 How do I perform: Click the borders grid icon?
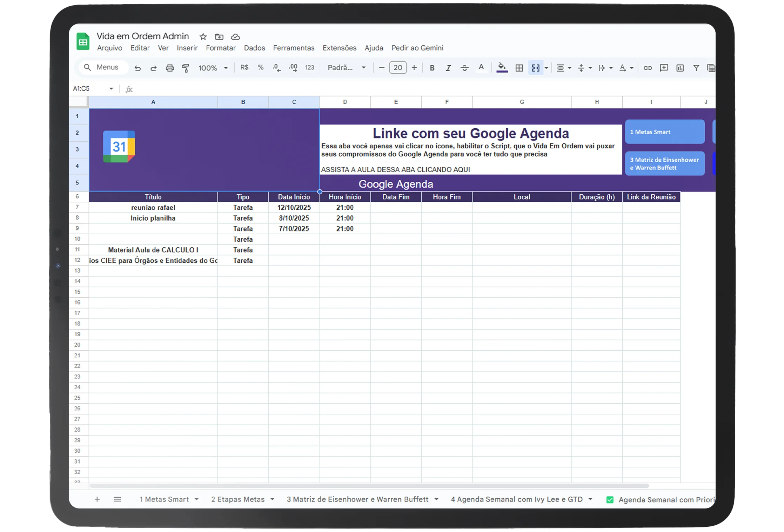click(x=519, y=68)
